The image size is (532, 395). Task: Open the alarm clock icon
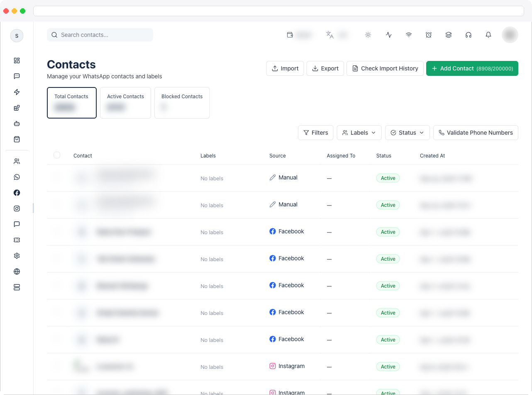tap(429, 35)
